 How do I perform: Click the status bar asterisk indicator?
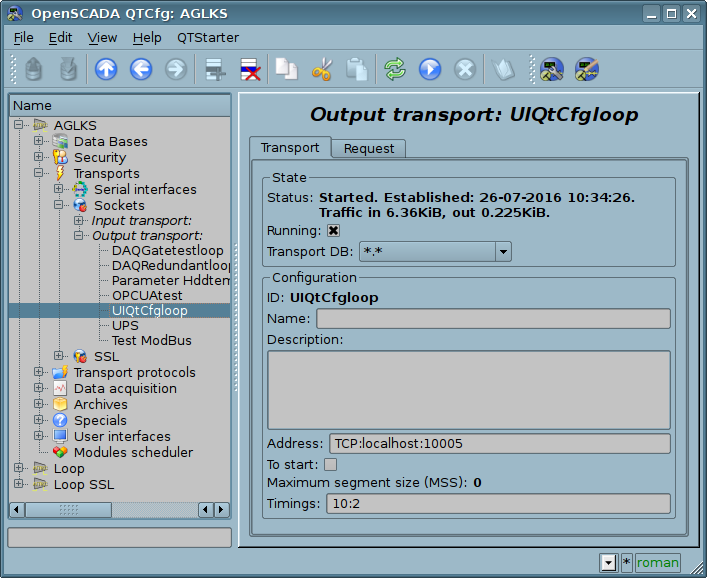pyautogui.click(x=626, y=562)
